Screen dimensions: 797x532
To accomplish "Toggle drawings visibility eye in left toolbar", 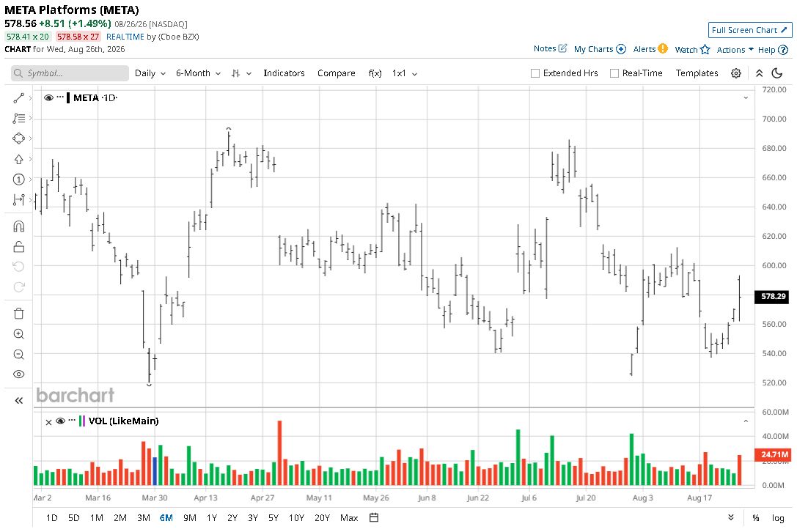I will (19, 374).
